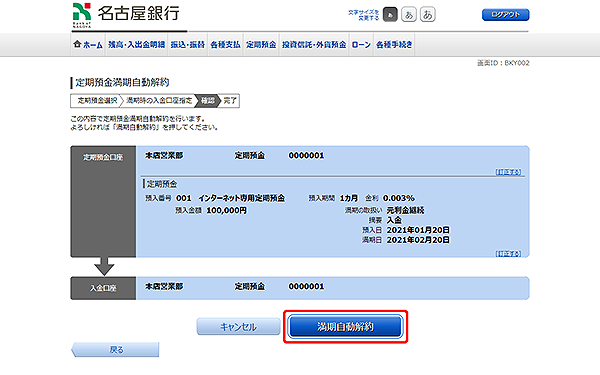This screenshot has width=600, height=375.
Task: Click 元利金継続 maturity handling value
Action: point(405,210)
